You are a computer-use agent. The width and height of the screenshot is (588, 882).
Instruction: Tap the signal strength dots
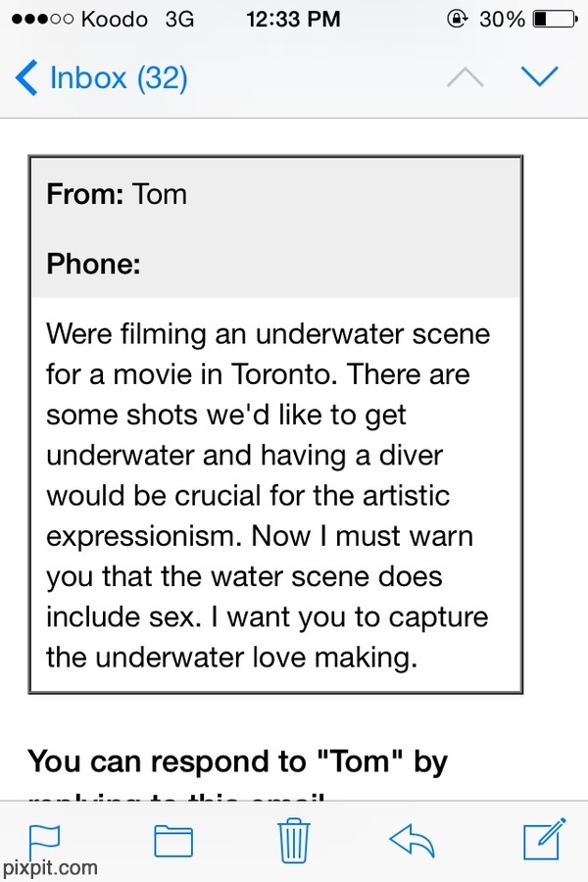tap(36, 19)
